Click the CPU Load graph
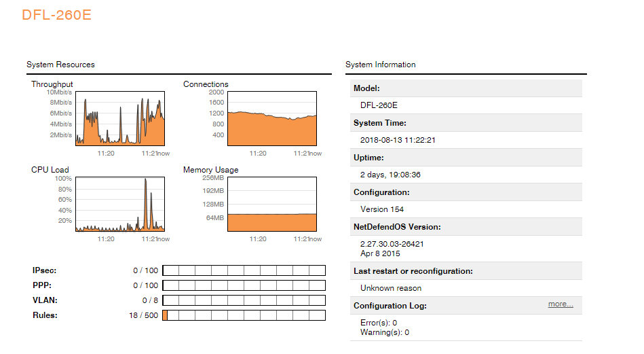The image size is (644, 354). point(119,205)
